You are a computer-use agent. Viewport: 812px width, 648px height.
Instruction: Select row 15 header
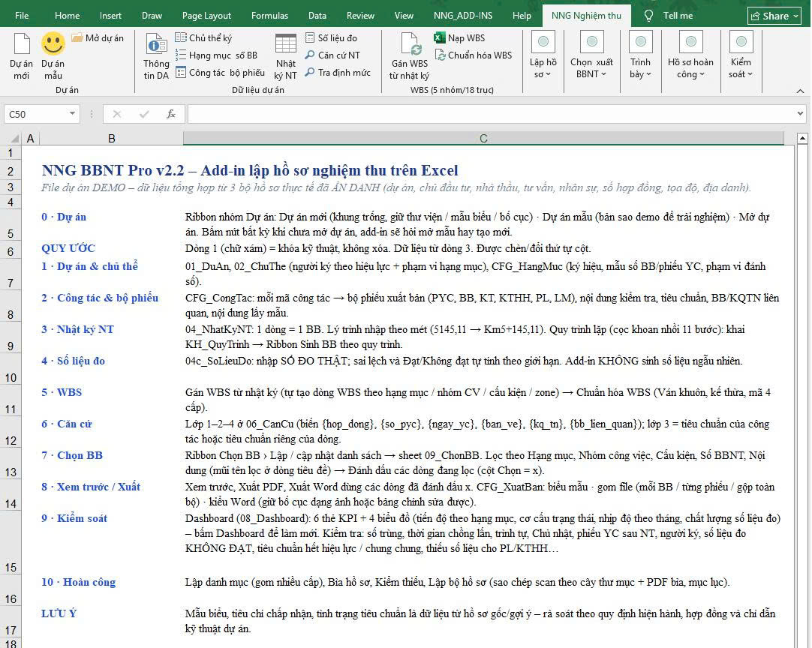click(11, 544)
